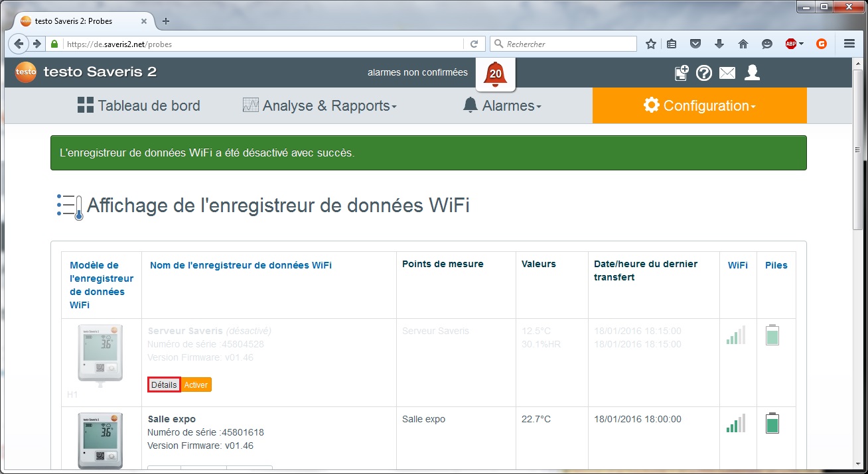
Task: Click the "Valeurs" column header
Action: tap(539, 264)
